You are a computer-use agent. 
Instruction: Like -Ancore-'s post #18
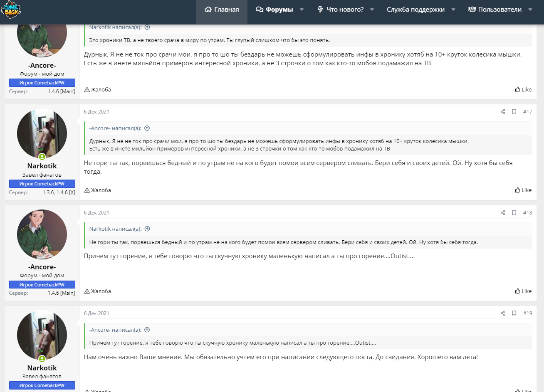point(523,291)
